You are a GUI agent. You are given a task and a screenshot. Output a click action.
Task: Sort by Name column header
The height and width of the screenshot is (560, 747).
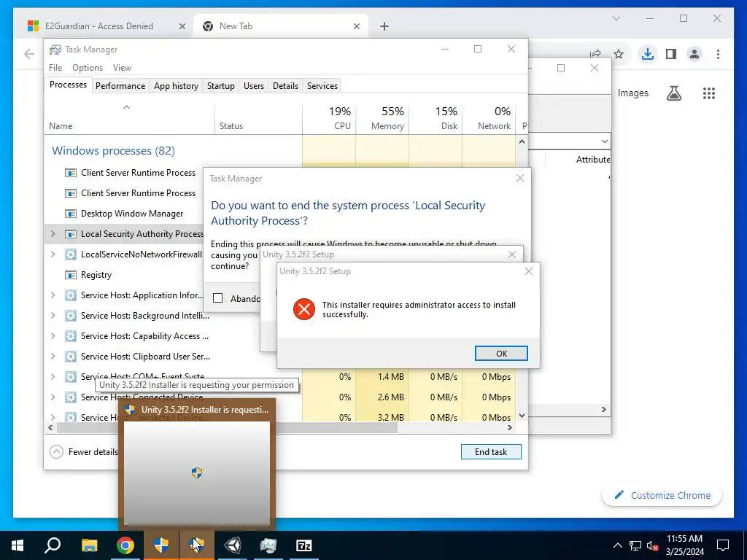(129, 118)
